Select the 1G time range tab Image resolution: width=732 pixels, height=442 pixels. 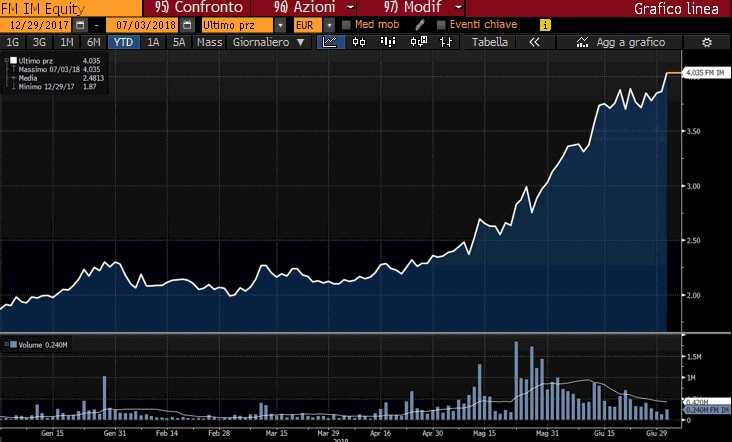point(13,42)
